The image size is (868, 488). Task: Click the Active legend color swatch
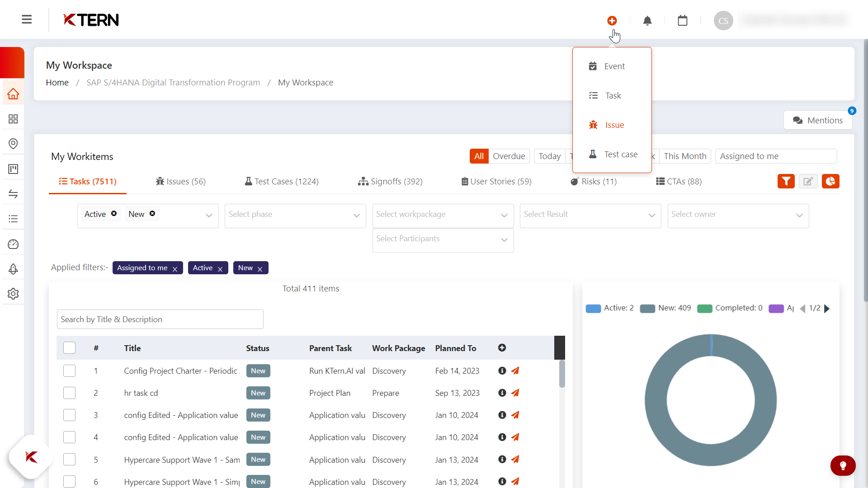593,309
